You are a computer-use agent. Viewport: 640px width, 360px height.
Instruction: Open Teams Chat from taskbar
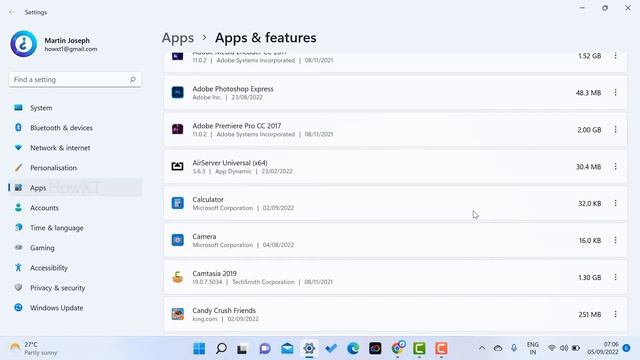coord(265,349)
